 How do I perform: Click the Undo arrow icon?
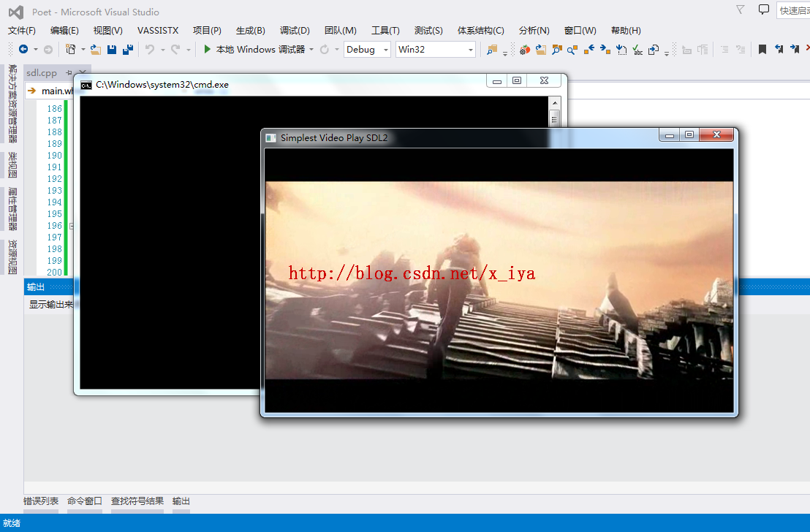150,49
